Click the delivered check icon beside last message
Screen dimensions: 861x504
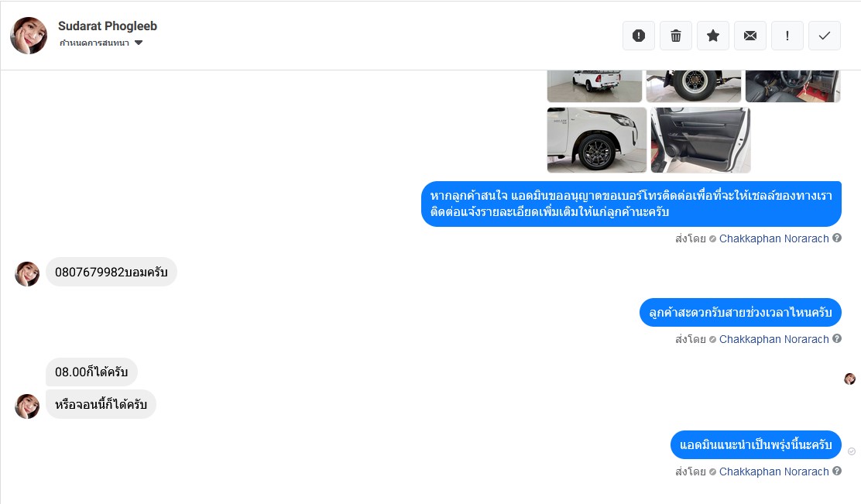click(x=852, y=451)
